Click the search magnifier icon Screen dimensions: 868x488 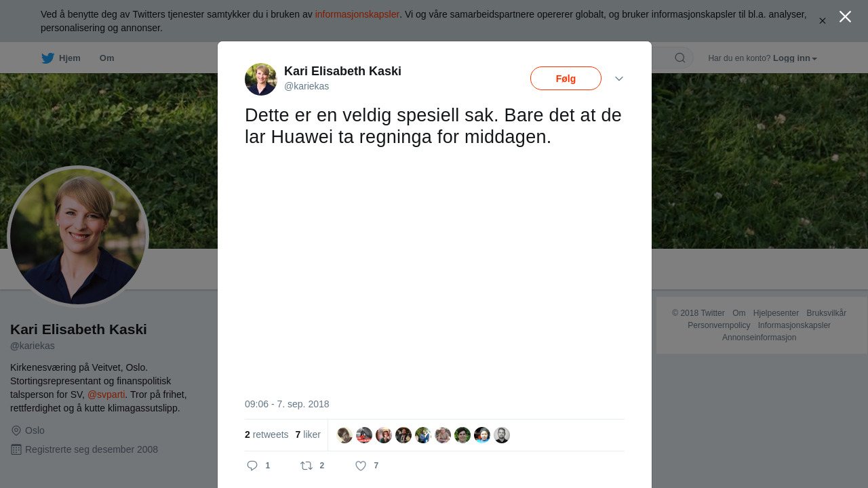pos(680,58)
